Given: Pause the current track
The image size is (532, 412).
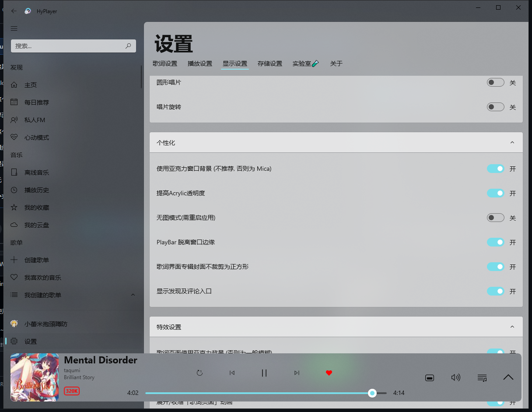Looking at the screenshot, I should tap(264, 373).
